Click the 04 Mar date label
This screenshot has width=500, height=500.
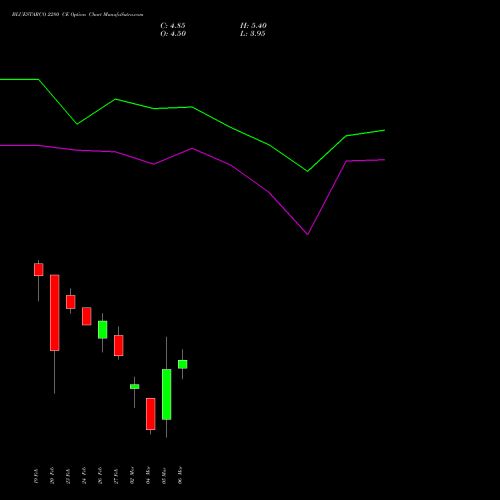coord(148,475)
